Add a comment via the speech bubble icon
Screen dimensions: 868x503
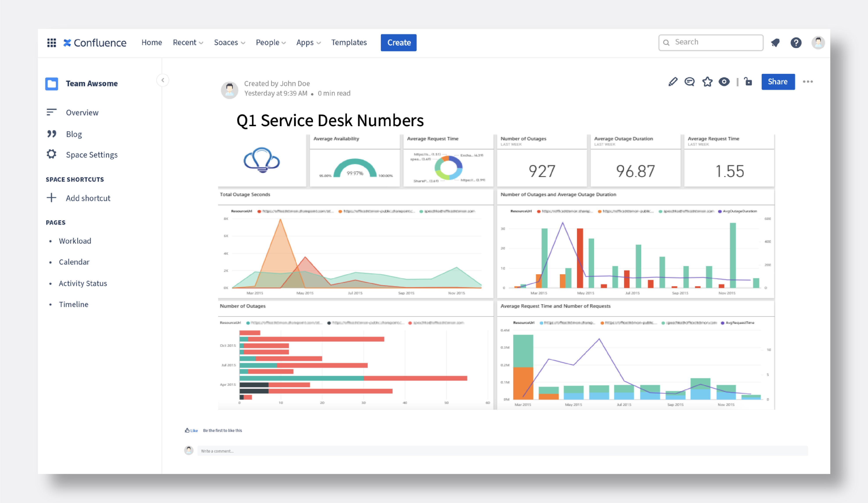click(x=689, y=82)
